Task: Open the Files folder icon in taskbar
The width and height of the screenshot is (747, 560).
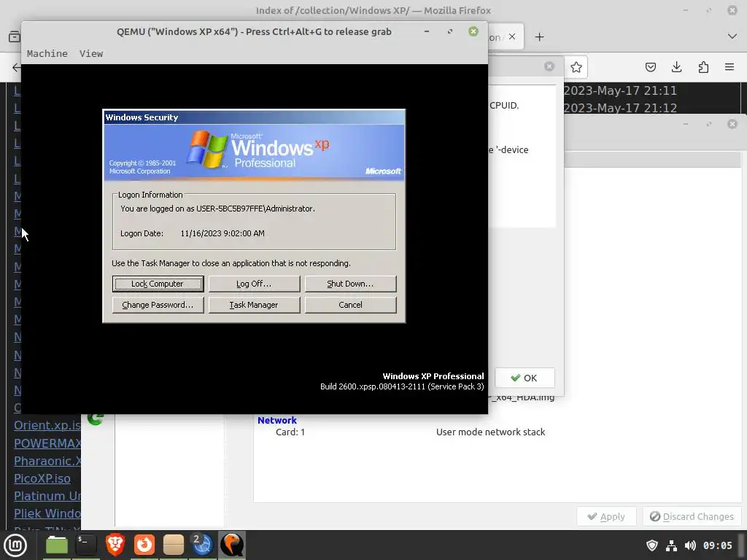Action: (57, 545)
